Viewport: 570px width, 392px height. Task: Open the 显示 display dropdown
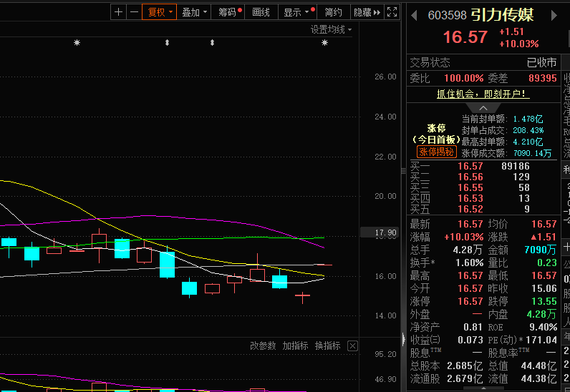[x=297, y=12]
